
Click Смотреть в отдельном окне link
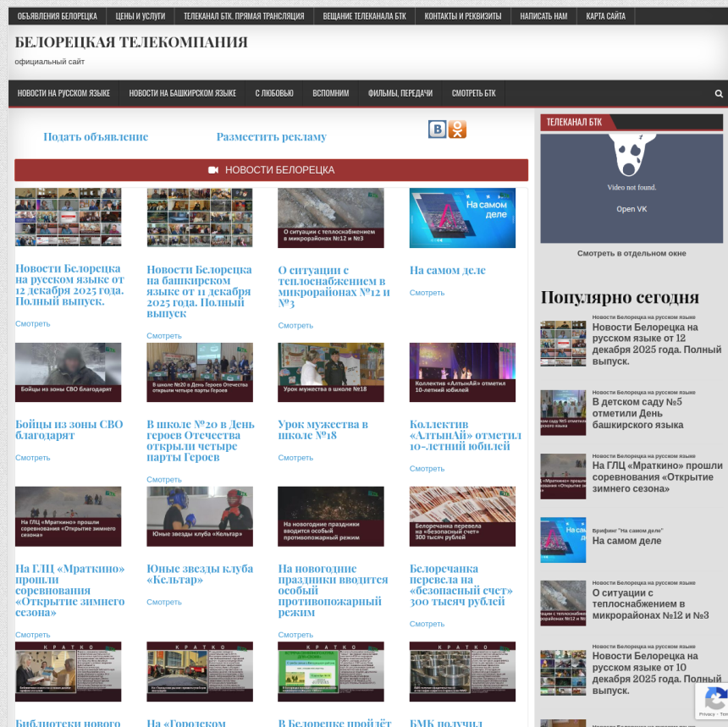(x=631, y=253)
